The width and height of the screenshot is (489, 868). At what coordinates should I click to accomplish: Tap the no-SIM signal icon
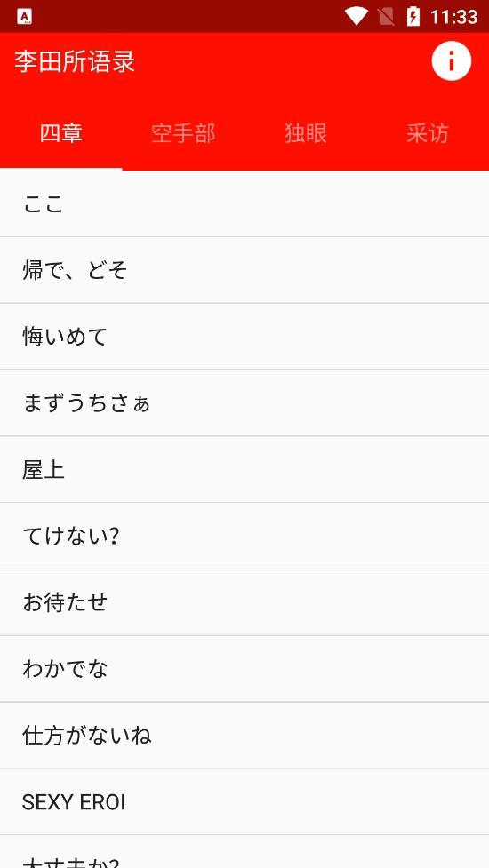click(387, 16)
